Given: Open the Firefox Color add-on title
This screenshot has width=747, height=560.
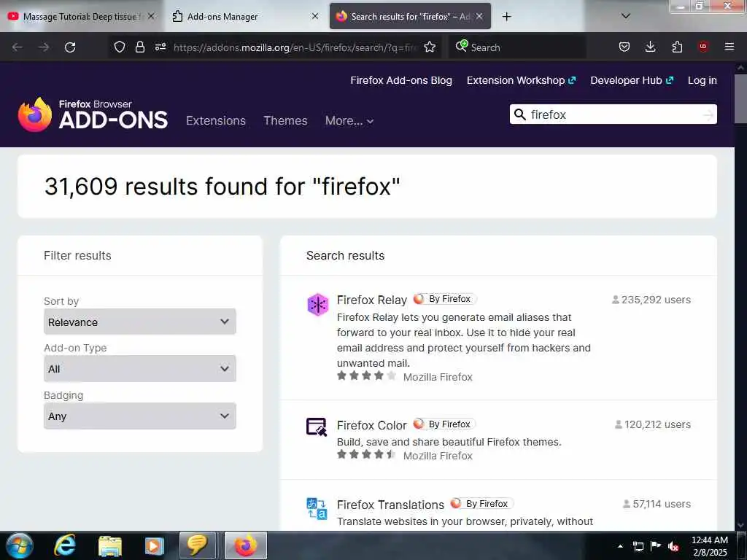Looking at the screenshot, I should tap(371, 425).
